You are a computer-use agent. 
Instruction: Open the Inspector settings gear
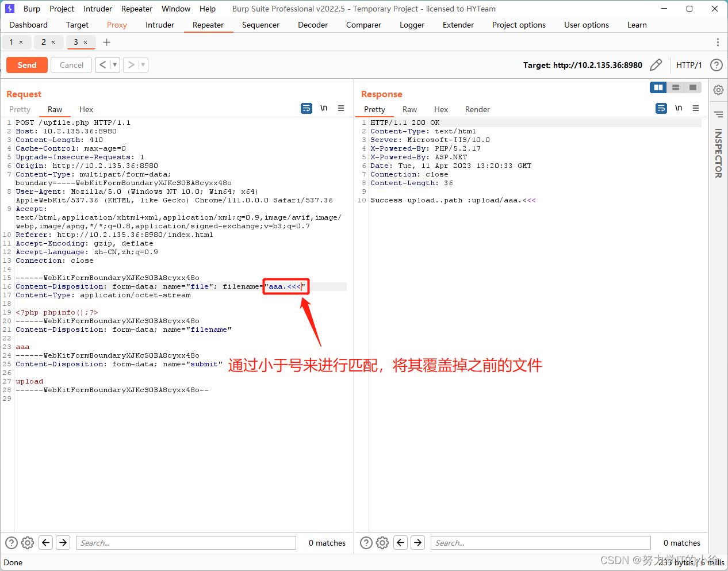pyautogui.click(x=718, y=90)
